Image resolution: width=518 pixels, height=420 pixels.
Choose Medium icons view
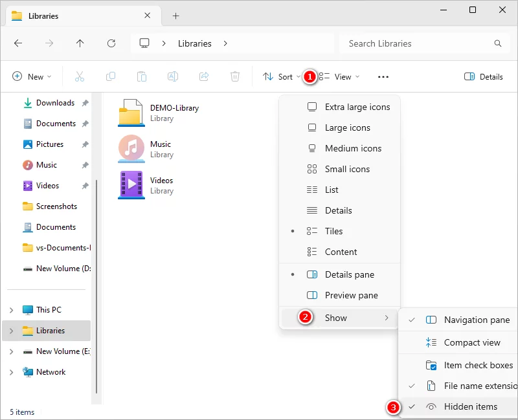point(339,148)
